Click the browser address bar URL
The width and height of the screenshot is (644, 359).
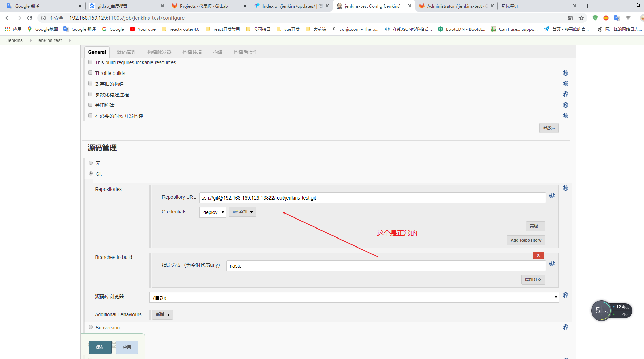point(127,18)
